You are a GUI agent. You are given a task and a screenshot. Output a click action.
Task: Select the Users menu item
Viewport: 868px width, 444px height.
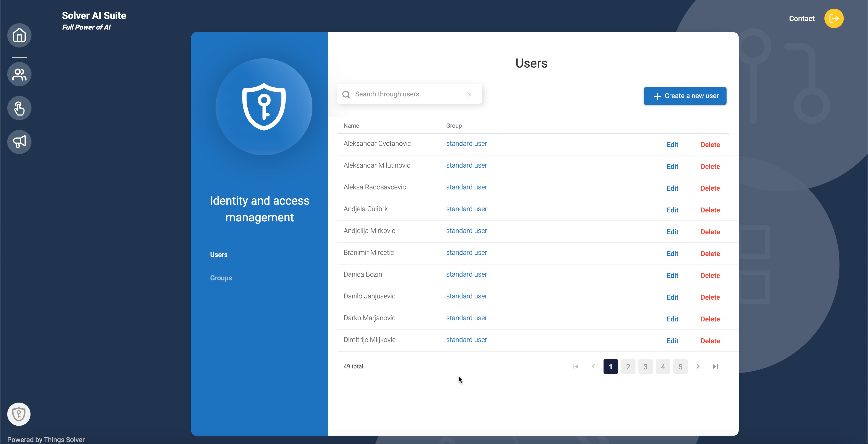click(219, 255)
